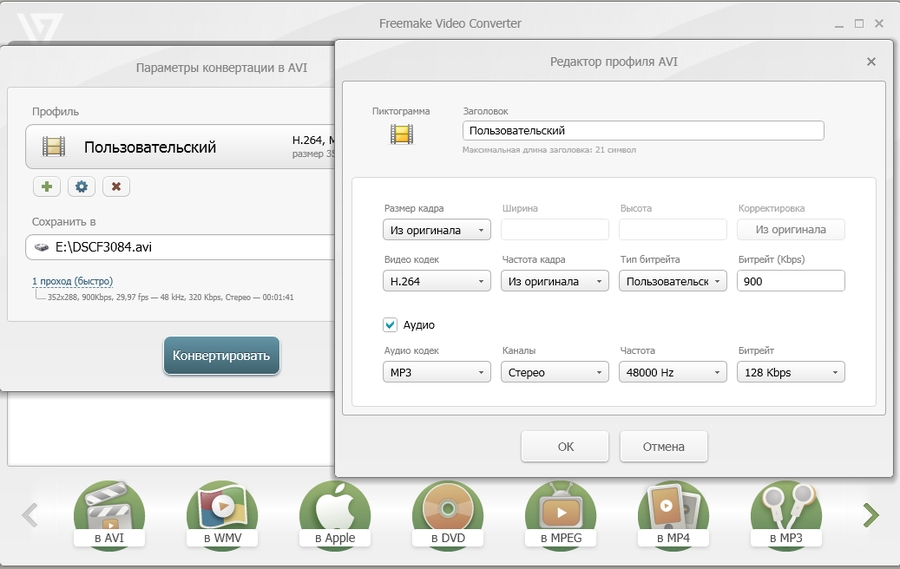The height and width of the screenshot is (569, 900).
Task: Click the Заголовок title input field
Action: (643, 130)
